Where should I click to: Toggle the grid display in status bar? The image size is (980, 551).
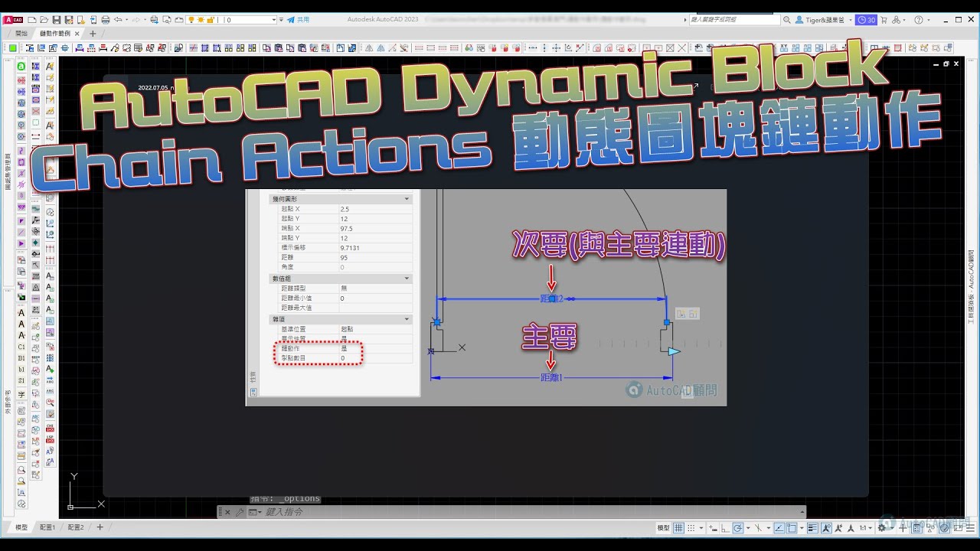coord(678,528)
